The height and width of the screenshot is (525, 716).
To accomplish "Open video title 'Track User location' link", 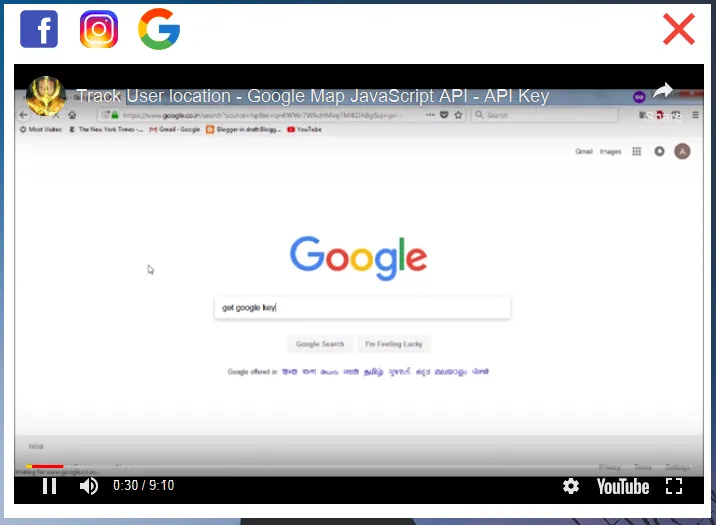I will [x=312, y=97].
